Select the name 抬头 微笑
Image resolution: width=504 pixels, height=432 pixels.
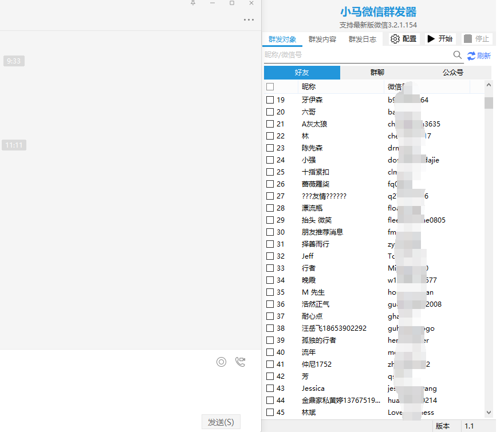(317, 220)
